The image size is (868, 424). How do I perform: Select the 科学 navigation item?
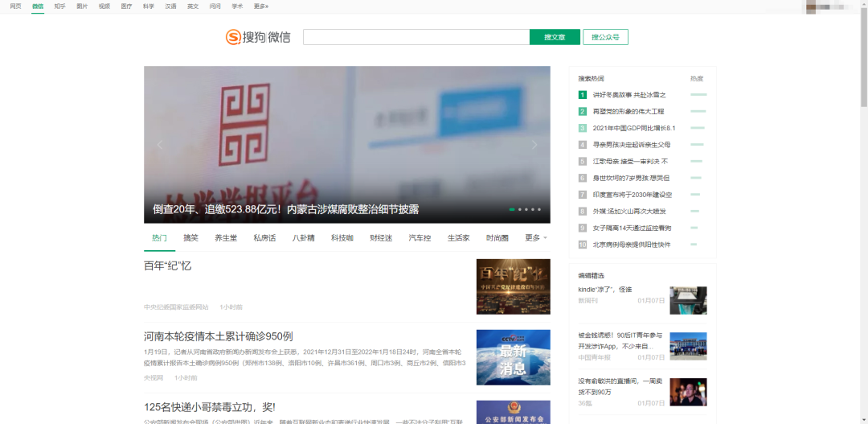click(149, 6)
